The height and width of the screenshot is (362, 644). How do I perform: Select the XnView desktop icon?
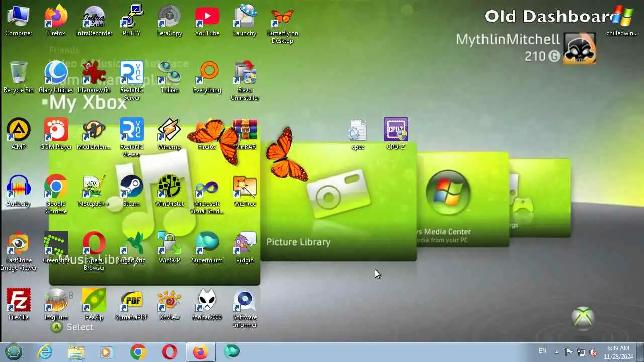point(169,305)
